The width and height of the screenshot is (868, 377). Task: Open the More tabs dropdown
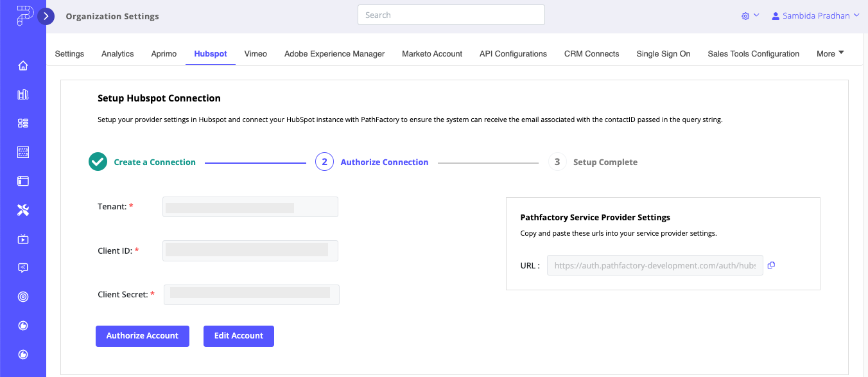pyautogui.click(x=829, y=54)
